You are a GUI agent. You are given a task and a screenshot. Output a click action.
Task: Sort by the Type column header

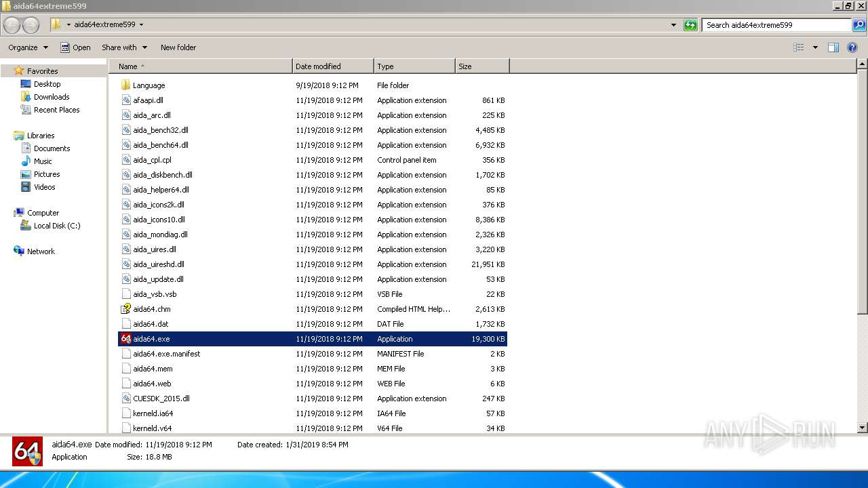pos(414,66)
